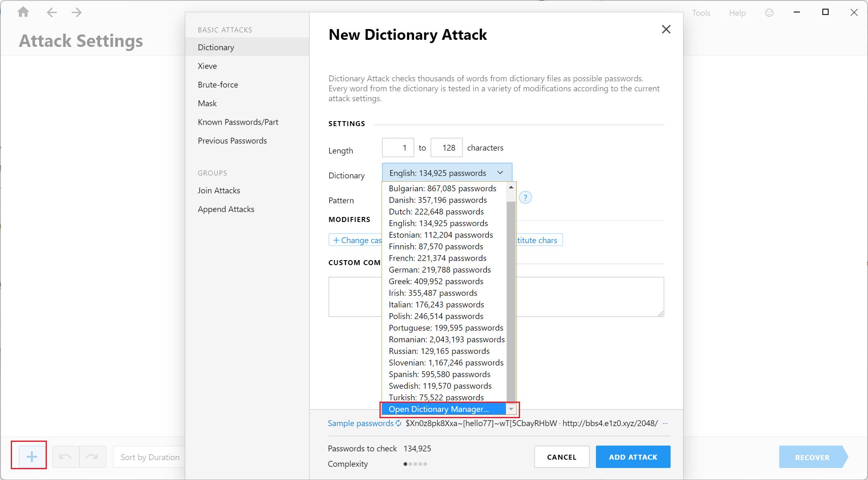Collapse the English dictionary dropdown

click(x=500, y=173)
